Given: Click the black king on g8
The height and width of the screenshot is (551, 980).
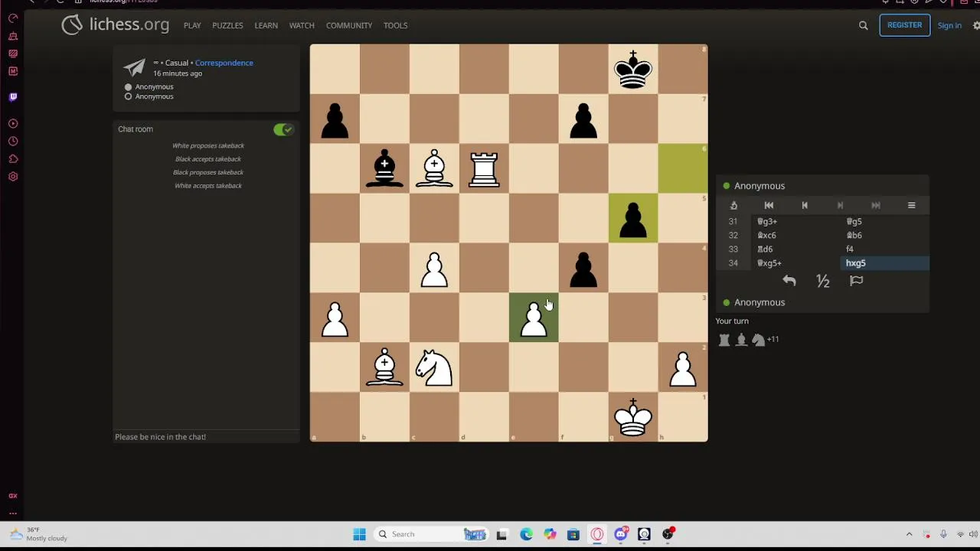Looking at the screenshot, I should [633, 69].
